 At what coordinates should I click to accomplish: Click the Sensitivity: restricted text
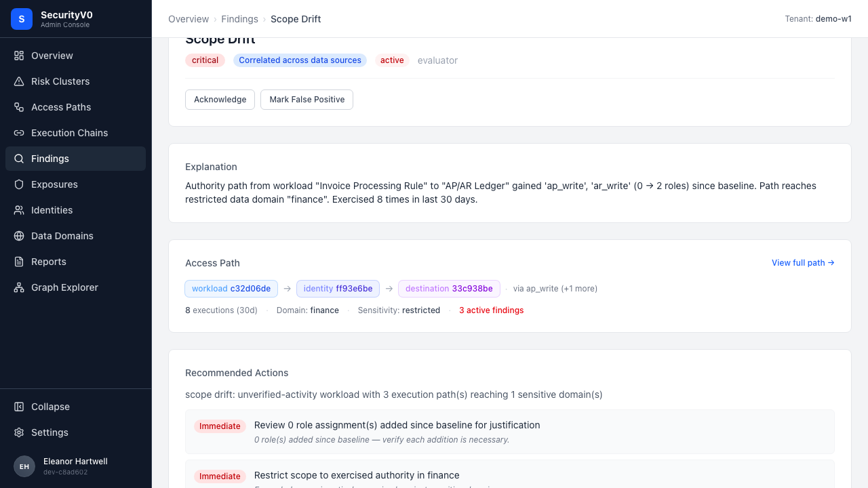(x=399, y=310)
